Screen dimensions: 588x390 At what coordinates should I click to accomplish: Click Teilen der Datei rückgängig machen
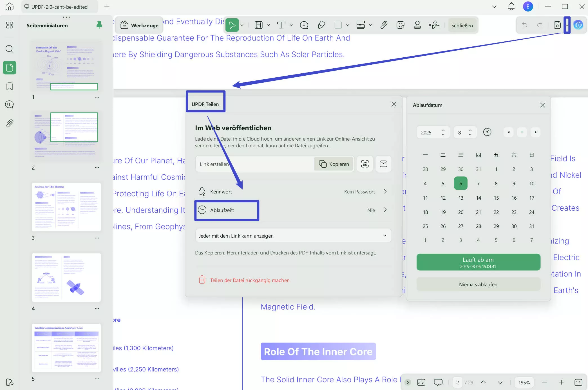pyautogui.click(x=249, y=280)
